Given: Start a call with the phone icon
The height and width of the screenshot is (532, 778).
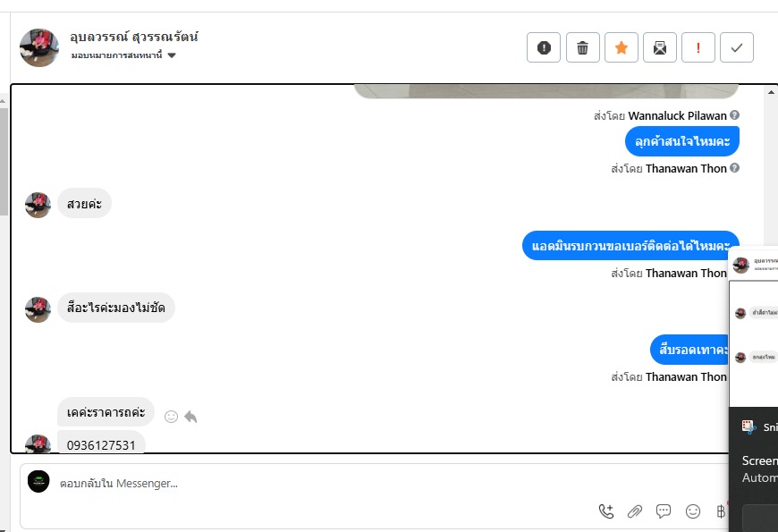Looking at the screenshot, I should click(605, 511).
